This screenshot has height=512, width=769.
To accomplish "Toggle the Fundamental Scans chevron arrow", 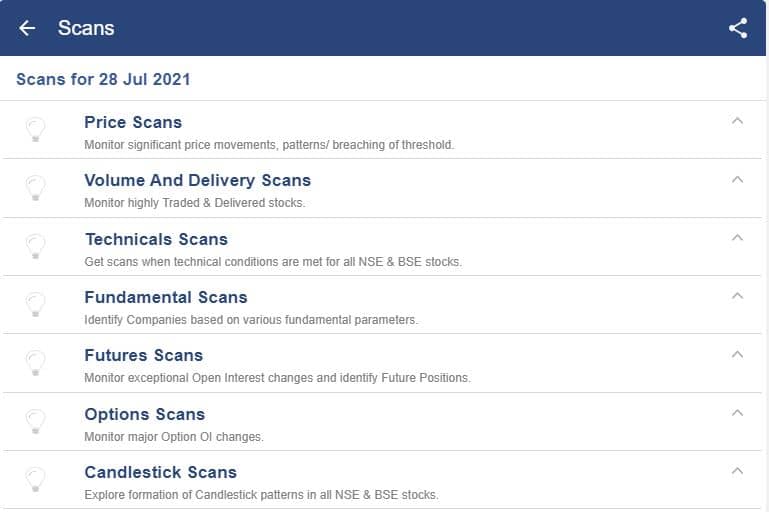I will [737, 296].
